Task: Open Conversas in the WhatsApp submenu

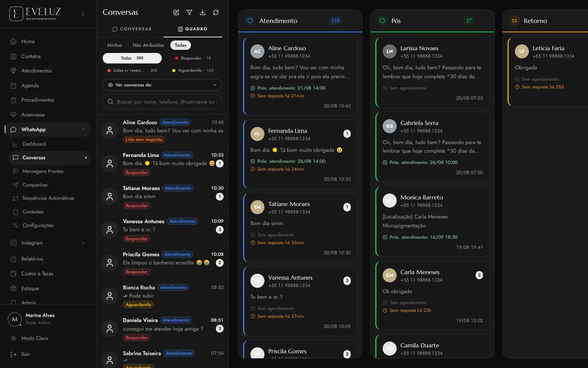Action: (x=50, y=158)
